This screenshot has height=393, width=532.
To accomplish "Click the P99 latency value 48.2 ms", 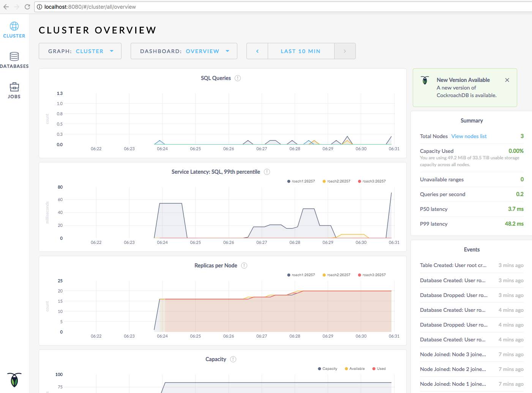I will click(514, 224).
